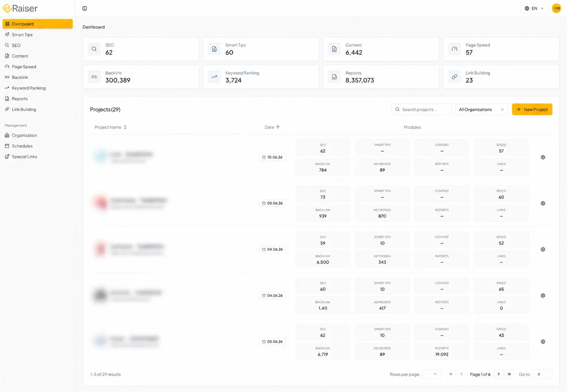Click the Backlink 6,719 module cell
Viewport: 567px width, 392px height.
[x=323, y=351]
